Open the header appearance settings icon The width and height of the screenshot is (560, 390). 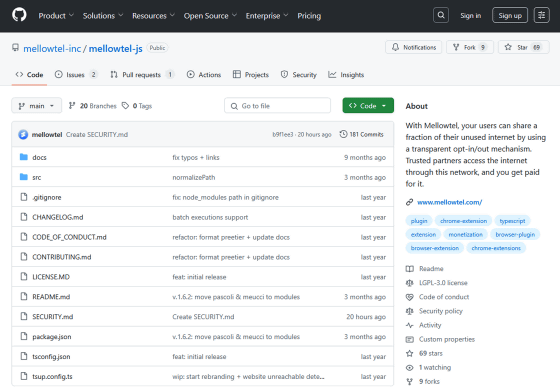click(x=541, y=15)
